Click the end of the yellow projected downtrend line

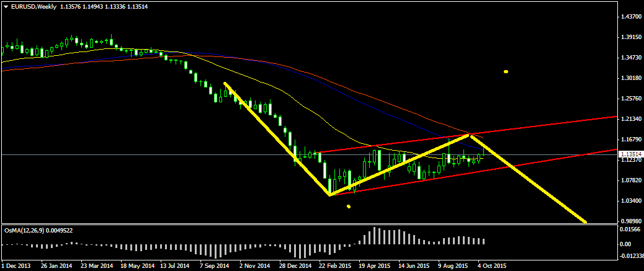coord(585,221)
